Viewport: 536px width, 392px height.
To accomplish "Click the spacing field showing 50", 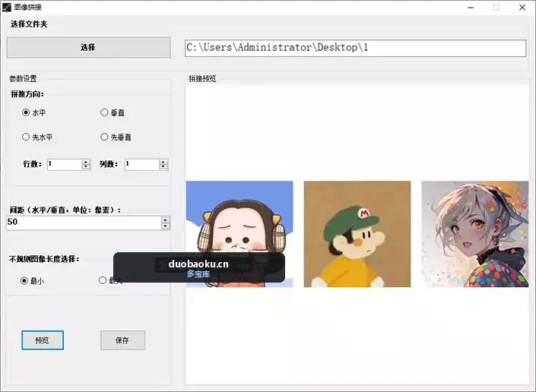I will tap(84, 223).
